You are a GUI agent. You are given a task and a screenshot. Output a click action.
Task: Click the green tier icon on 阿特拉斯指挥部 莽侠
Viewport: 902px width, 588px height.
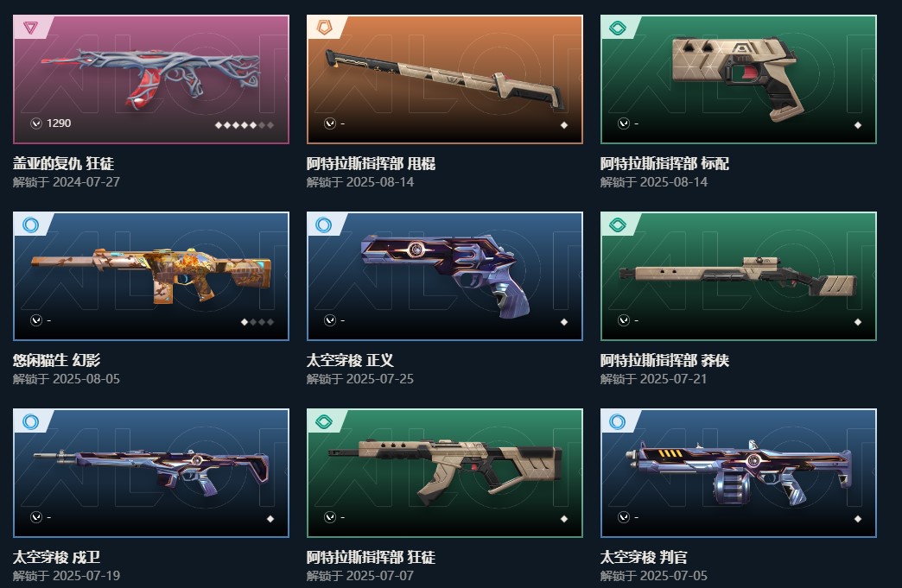click(x=618, y=224)
